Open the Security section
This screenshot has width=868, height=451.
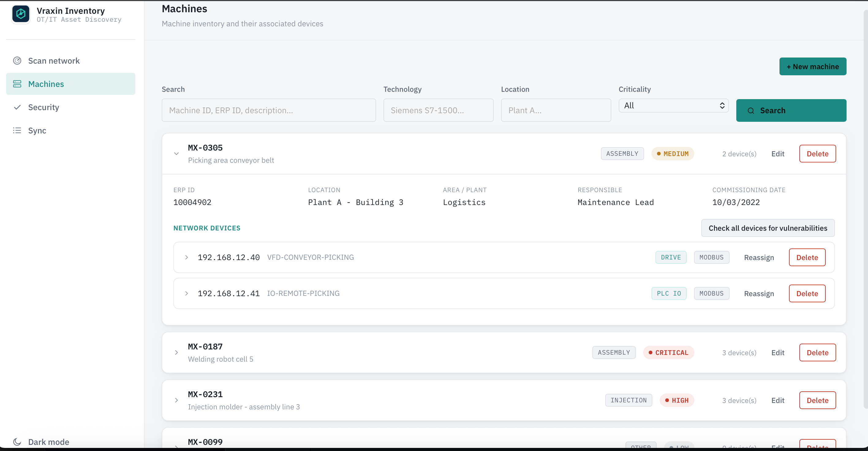tap(71, 107)
